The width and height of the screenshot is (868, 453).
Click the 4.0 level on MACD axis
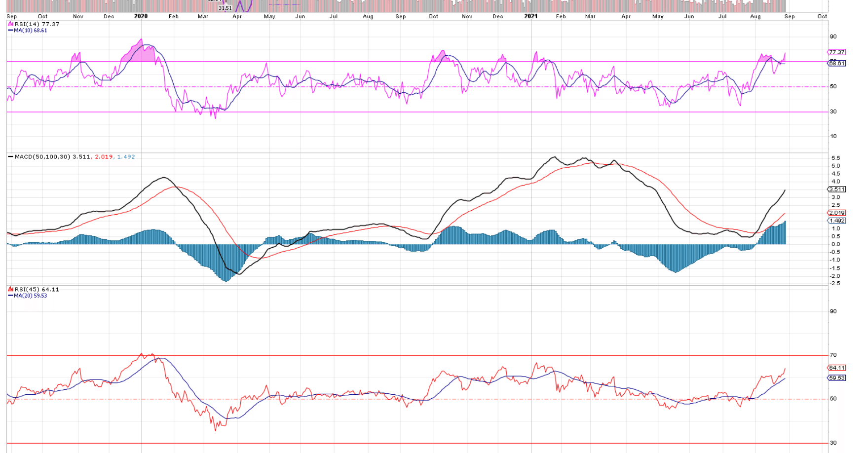coord(835,182)
